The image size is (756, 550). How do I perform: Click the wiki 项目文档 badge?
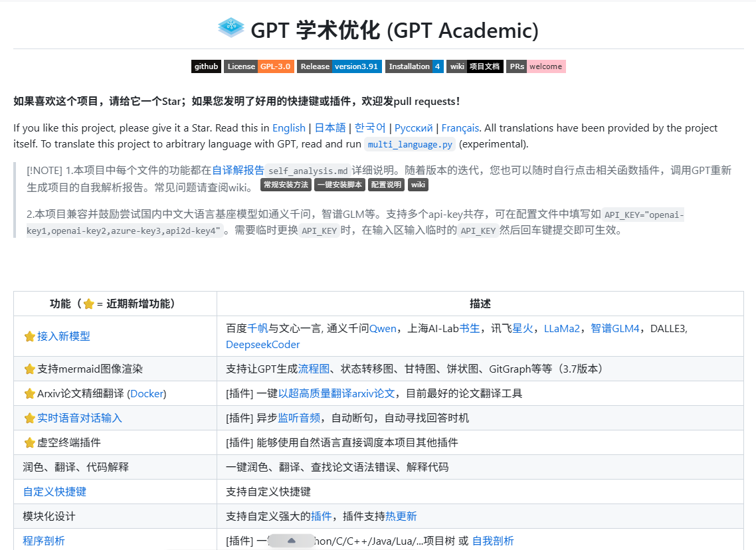tap(475, 66)
